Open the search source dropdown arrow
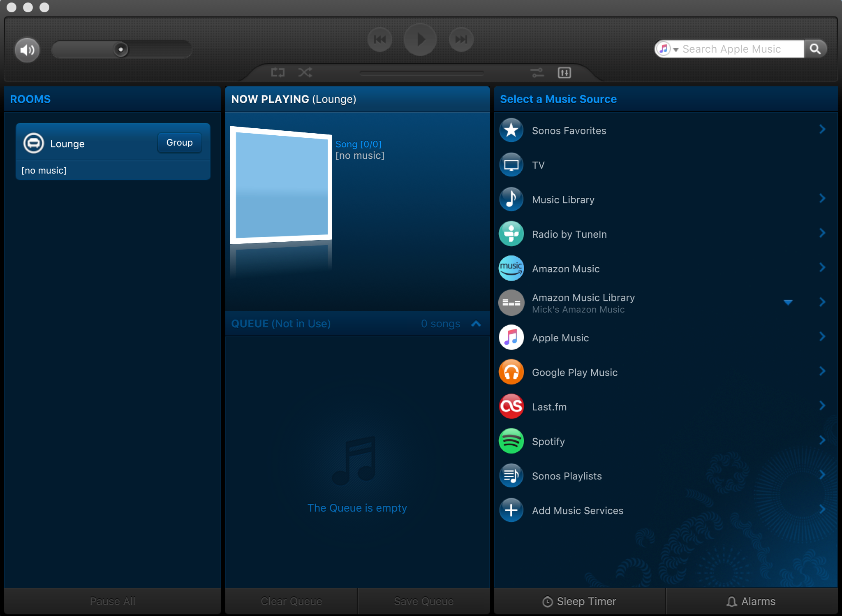 (675, 49)
